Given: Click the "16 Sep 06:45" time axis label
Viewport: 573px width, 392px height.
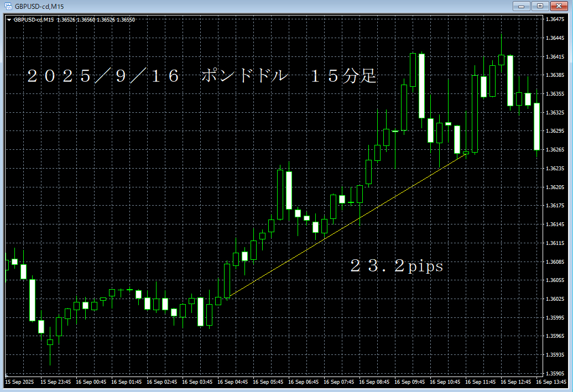Looking at the screenshot, I should click(x=304, y=381).
